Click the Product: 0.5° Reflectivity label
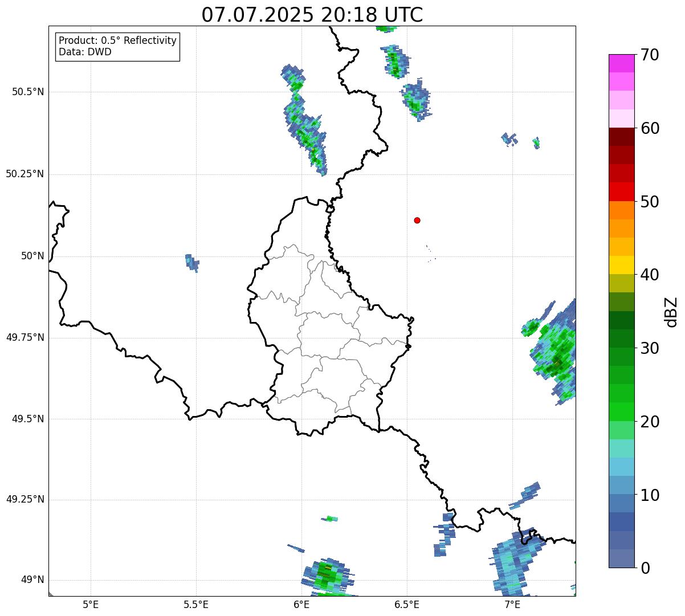 point(117,41)
